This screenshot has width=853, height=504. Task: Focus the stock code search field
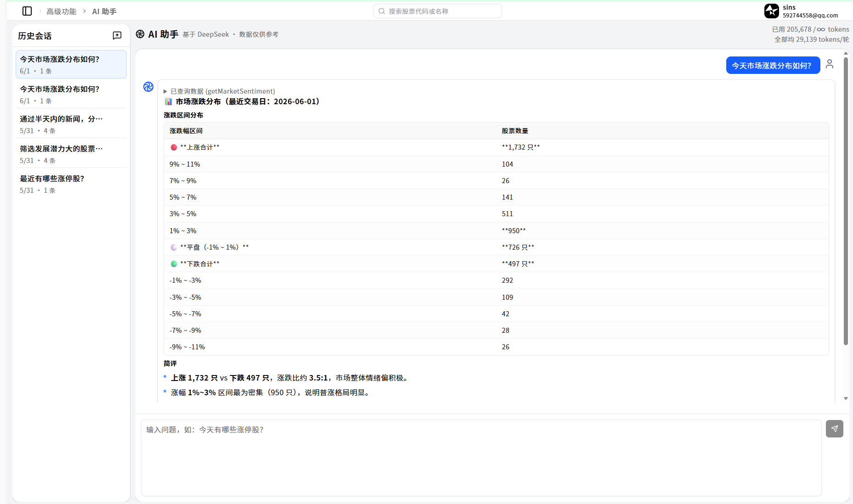coord(438,11)
